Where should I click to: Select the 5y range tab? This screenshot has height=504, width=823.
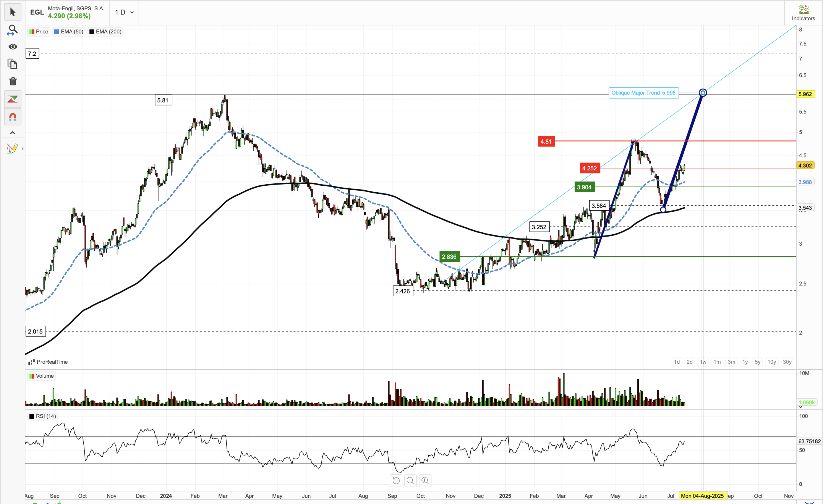coord(758,362)
